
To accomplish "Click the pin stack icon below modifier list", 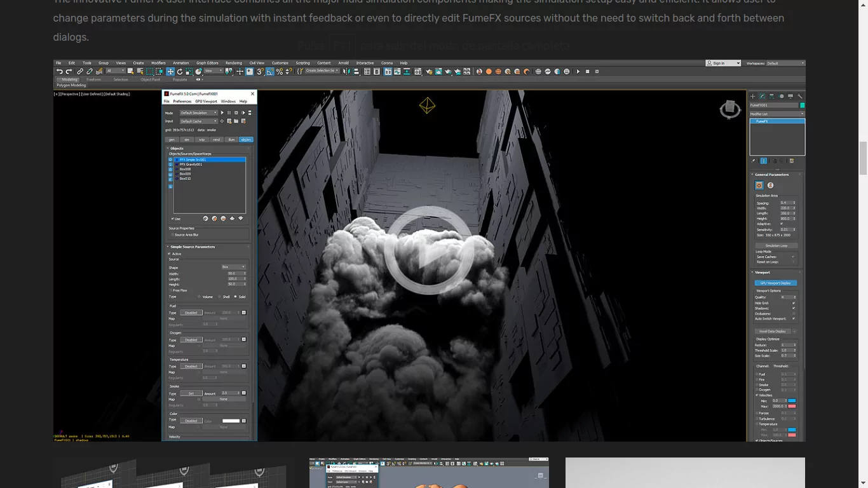I will click(x=753, y=161).
